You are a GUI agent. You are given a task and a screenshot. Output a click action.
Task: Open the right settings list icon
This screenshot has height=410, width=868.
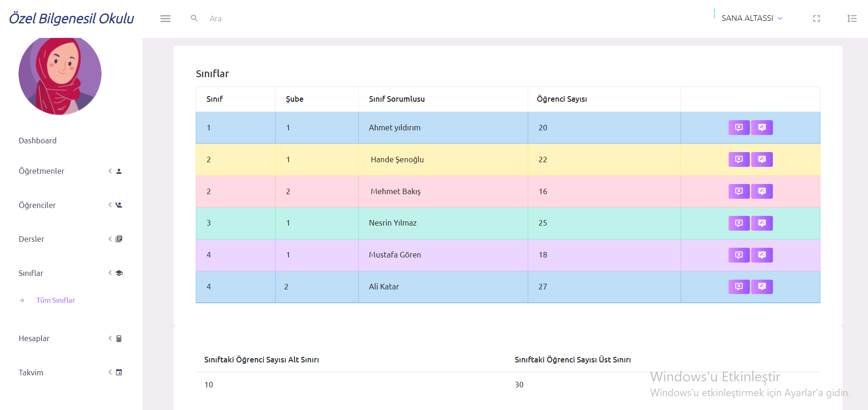pyautogui.click(x=852, y=18)
